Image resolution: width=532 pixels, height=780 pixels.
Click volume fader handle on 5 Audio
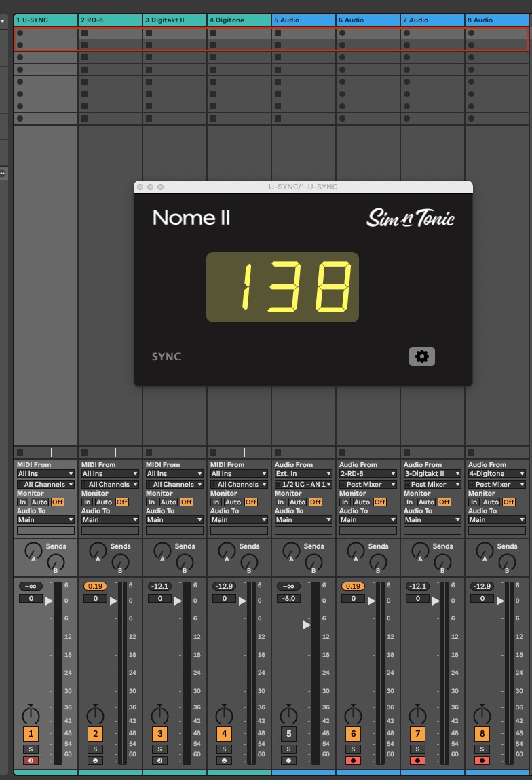[307, 624]
